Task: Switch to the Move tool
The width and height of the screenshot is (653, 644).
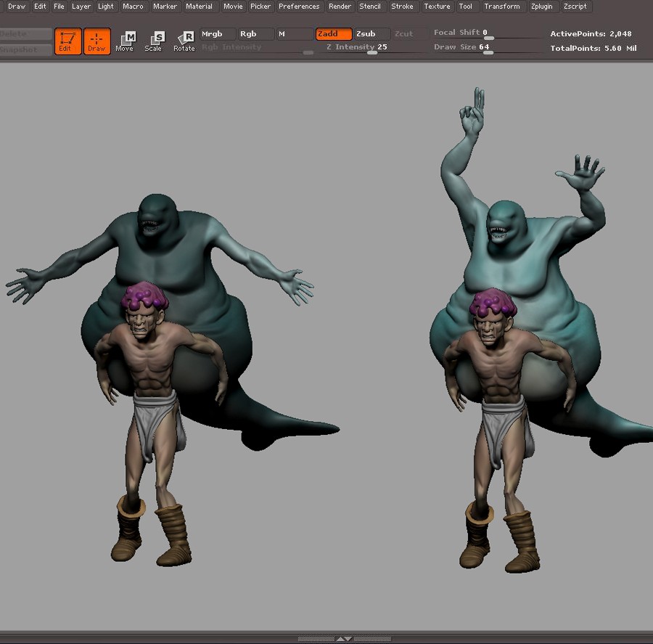Action: (125, 41)
